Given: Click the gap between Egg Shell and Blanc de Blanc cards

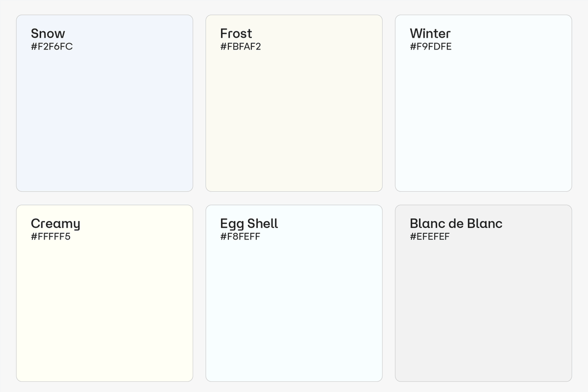Looking at the screenshot, I should tap(389, 293).
